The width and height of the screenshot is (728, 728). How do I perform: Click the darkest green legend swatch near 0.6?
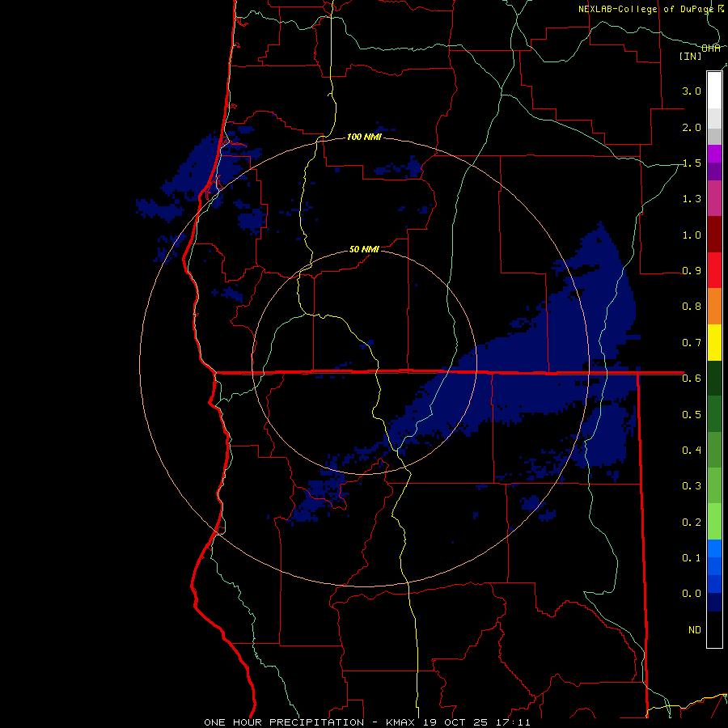coord(714,378)
